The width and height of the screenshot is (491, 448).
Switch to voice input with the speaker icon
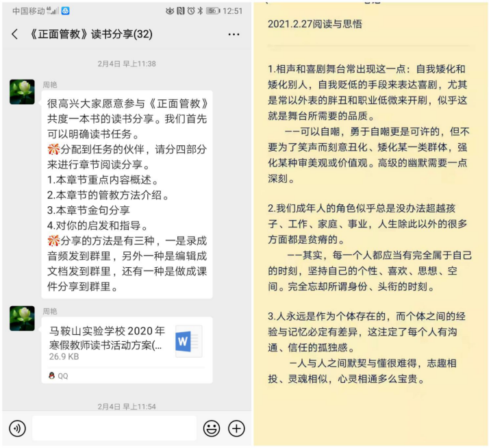17,429
